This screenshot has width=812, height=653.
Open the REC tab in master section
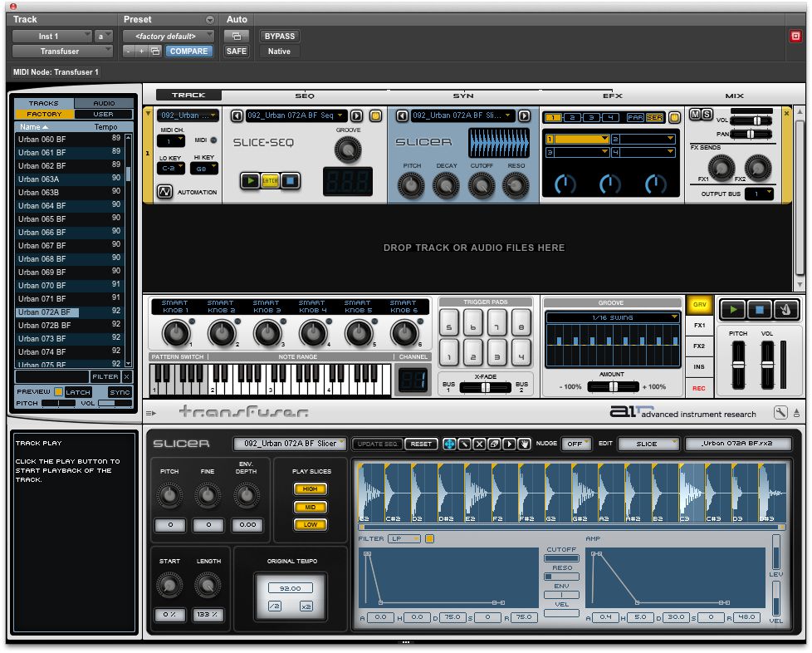(700, 388)
